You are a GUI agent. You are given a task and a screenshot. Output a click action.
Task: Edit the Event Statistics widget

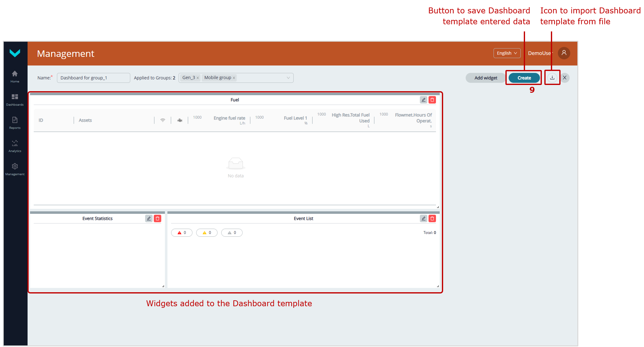[x=149, y=218]
